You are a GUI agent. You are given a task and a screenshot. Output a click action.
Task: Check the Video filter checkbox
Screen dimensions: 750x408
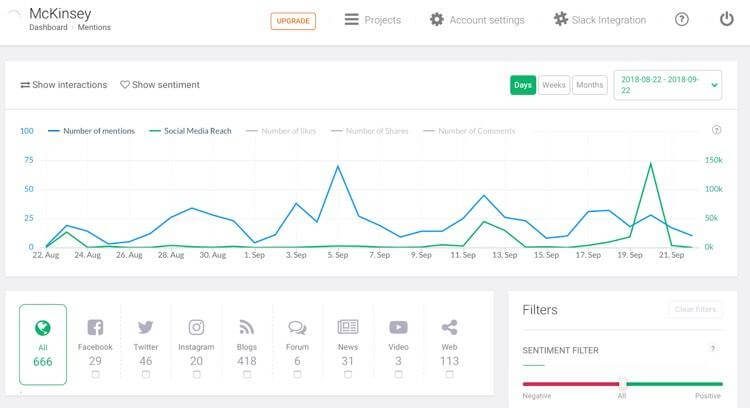[398, 375]
